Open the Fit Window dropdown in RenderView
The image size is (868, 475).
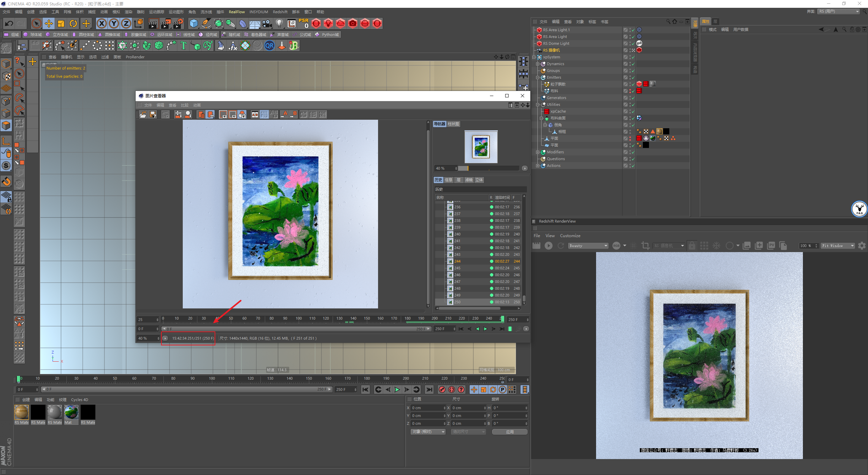(x=837, y=246)
